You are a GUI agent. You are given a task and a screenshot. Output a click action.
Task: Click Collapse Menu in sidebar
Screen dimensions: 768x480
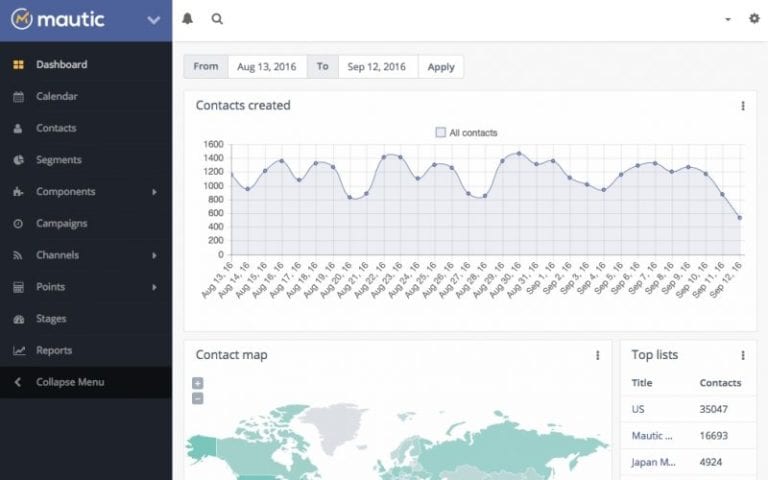pos(69,382)
